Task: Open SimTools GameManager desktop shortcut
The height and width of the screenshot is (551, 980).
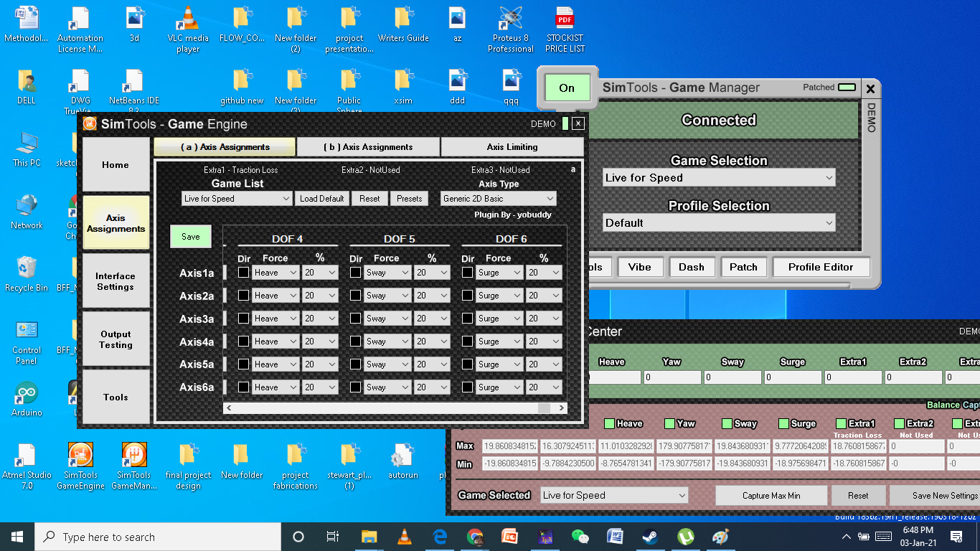Action: (133, 466)
